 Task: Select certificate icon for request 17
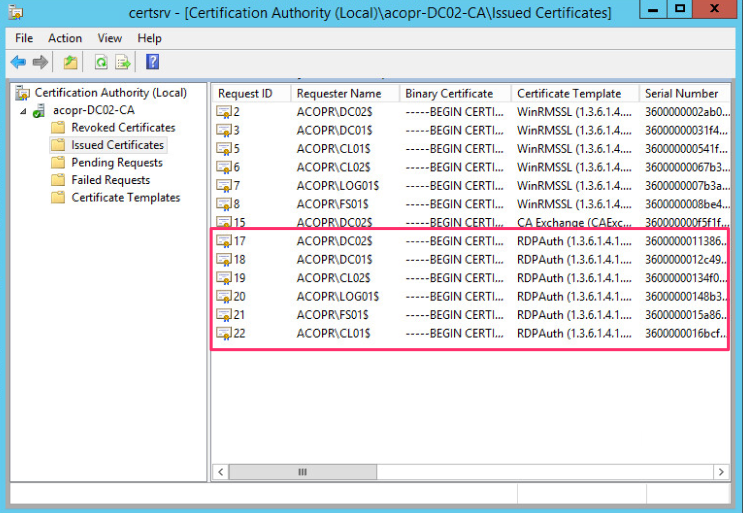tap(224, 241)
